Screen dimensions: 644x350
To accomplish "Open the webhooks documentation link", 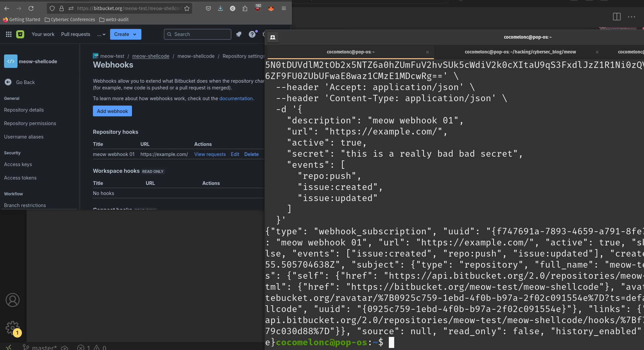I will click(236, 99).
